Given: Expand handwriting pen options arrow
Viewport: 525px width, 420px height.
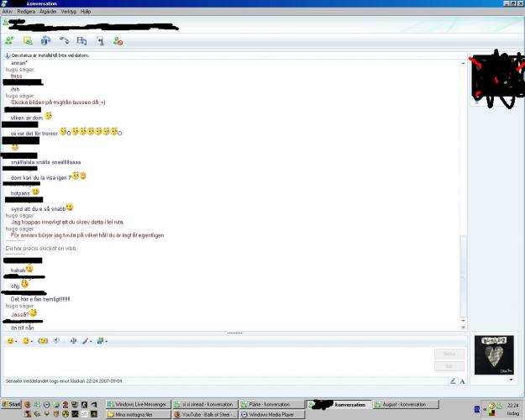Looking at the screenshot, I should click(x=91, y=342).
